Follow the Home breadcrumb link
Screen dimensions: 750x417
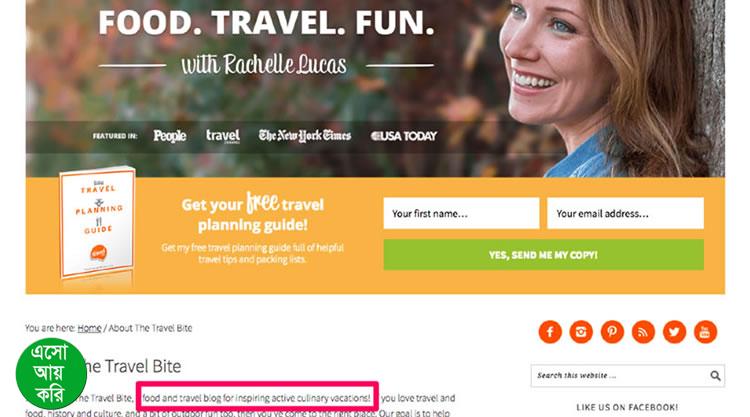click(x=89, y=328)
